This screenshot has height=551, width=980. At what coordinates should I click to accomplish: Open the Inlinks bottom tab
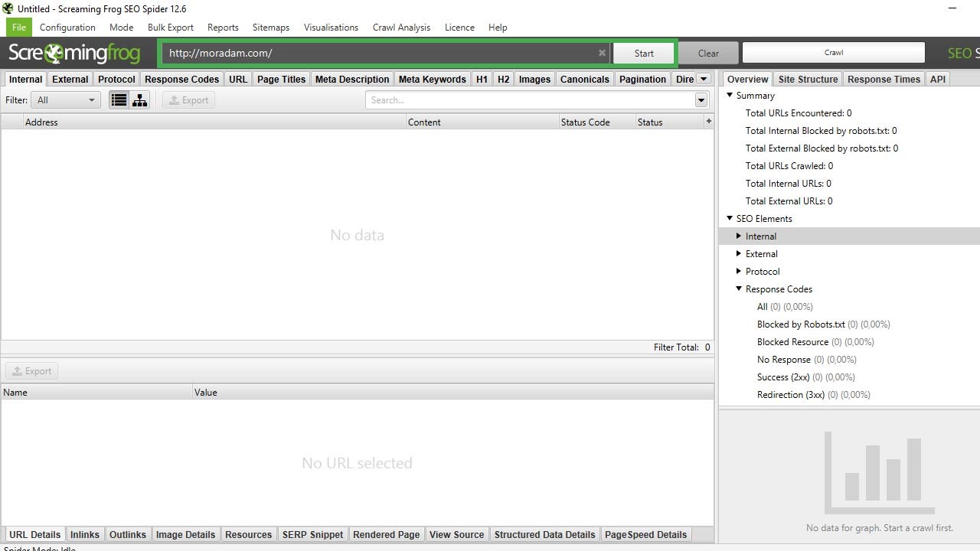(84, 534)
